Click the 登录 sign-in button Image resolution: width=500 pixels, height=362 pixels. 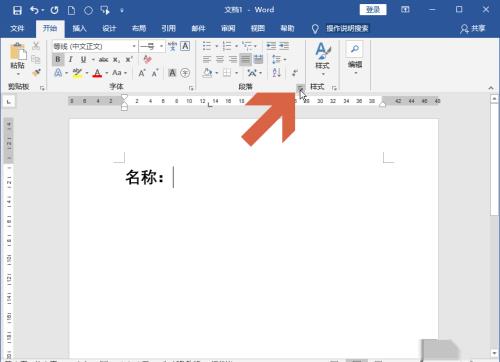coord(373,10)
